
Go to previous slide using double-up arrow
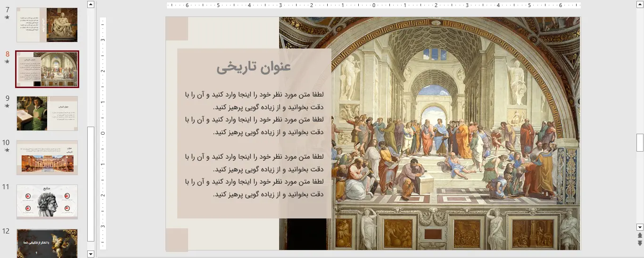(640, 235)
